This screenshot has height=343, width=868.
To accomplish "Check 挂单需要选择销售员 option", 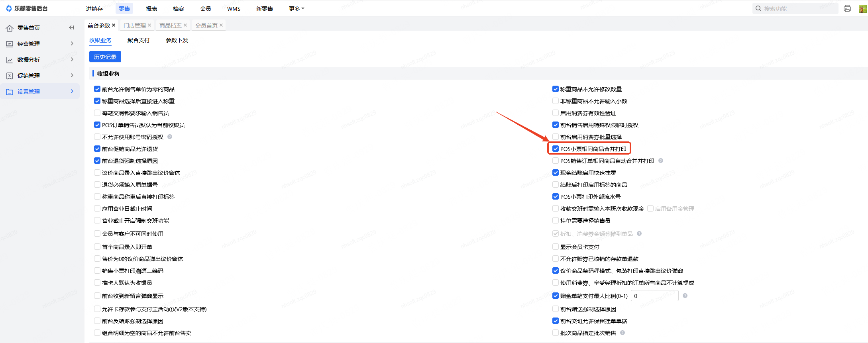I will [x=556, y=220].
